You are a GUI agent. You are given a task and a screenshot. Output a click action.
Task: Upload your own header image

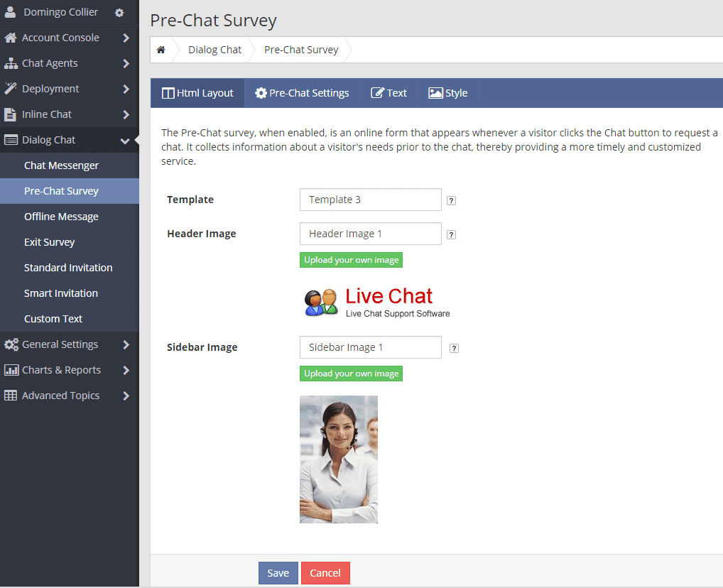(x=351, y=260)
